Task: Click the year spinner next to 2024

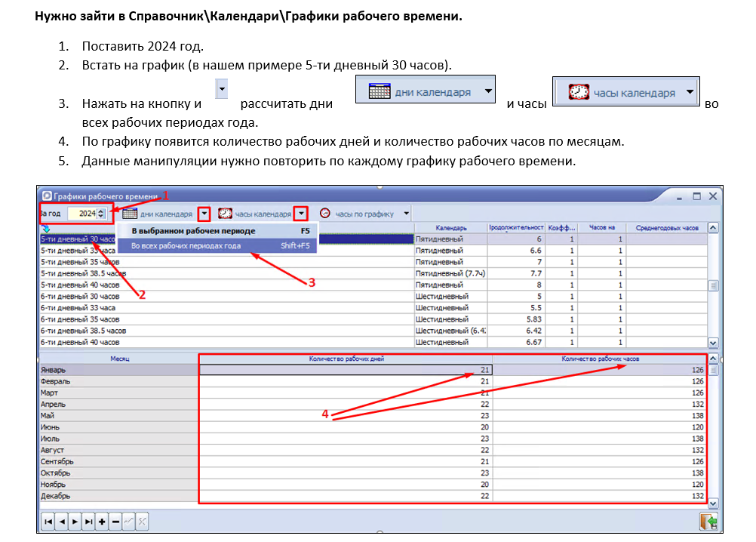Action: (102, 214)
